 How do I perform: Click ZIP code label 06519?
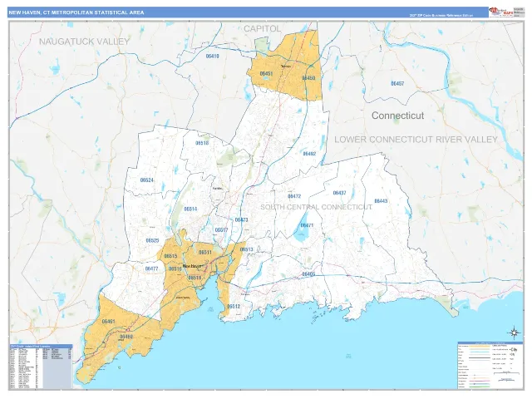click(195, 278)
